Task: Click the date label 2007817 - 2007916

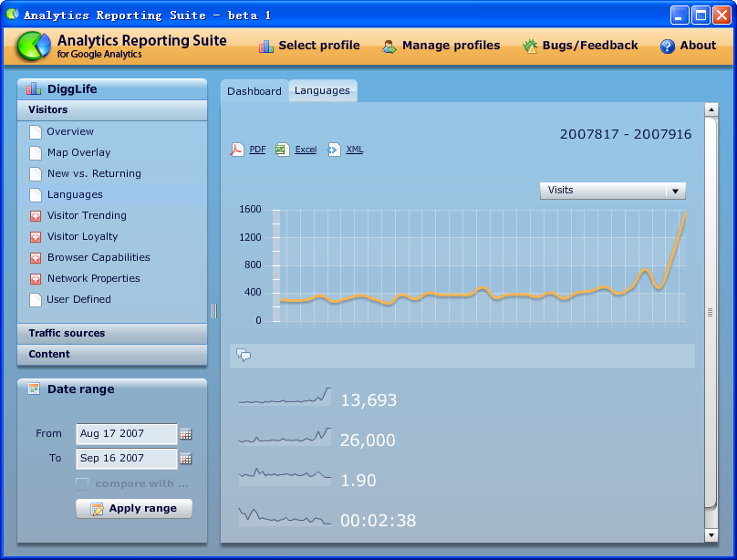Action: 626,134
